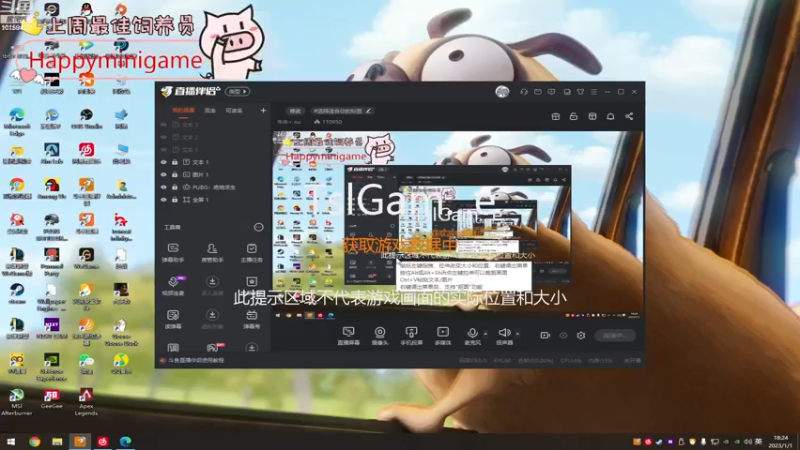Open the 弹幕助手 tool
Viewport: 800px width, 450px height.
point(173,253)
